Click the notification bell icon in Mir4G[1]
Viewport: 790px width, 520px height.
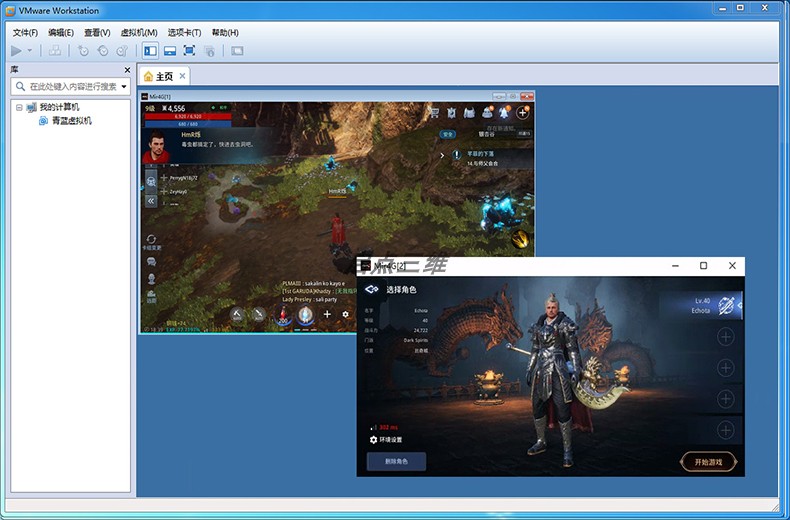point(504,113)
